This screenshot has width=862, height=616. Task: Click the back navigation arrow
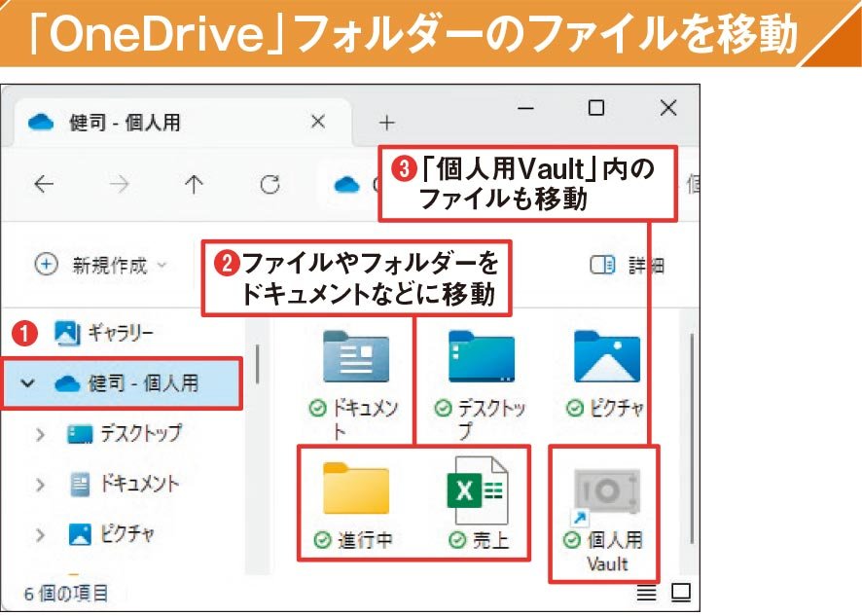43,185
